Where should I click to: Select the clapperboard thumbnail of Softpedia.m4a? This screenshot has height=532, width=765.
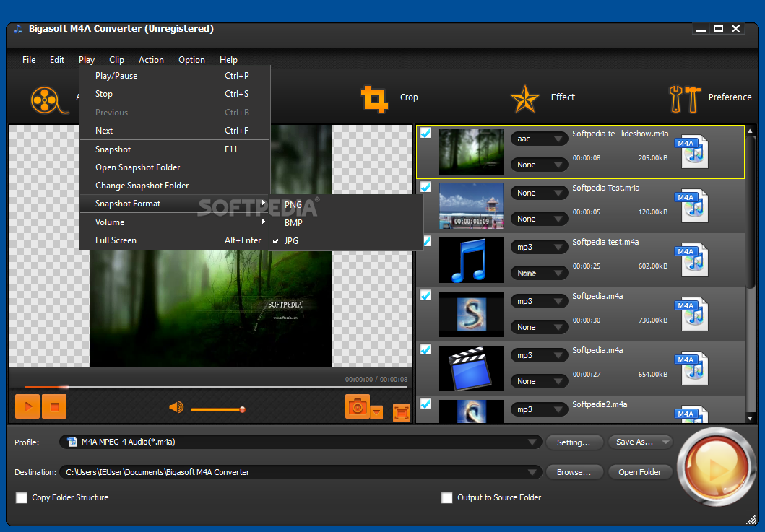click(471, 368)
